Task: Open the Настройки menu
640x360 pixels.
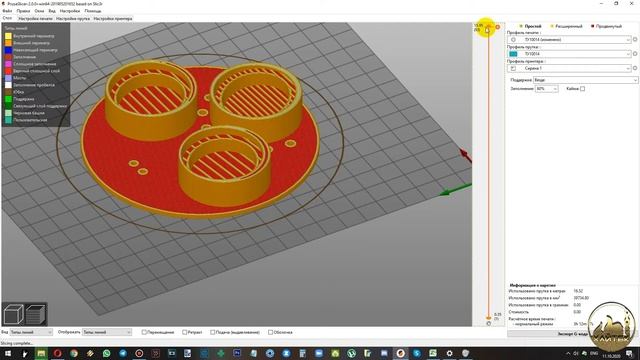Action: coord(70,11)
